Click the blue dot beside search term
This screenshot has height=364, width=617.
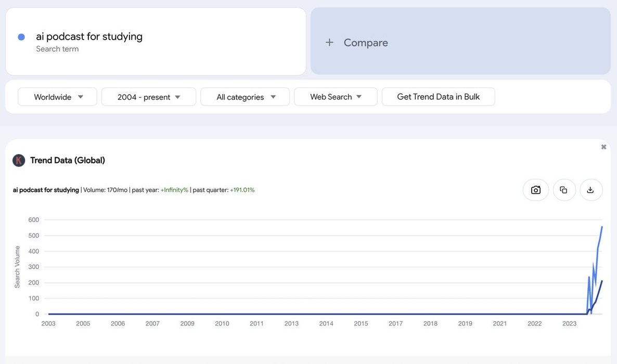coord(21,37)
